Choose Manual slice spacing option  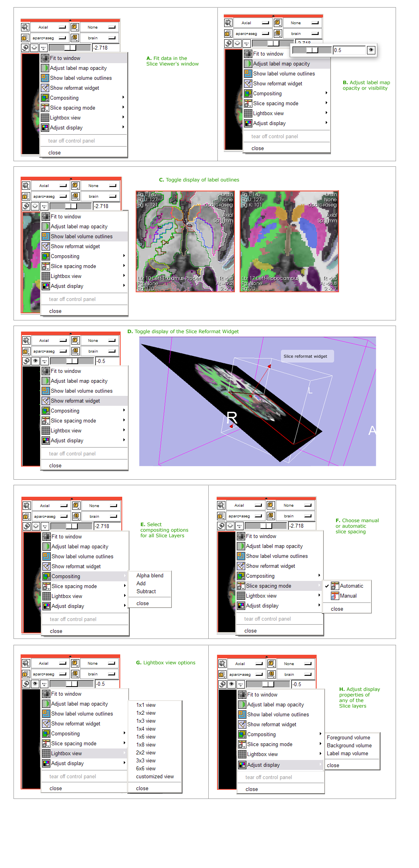[x=348, y=596]
